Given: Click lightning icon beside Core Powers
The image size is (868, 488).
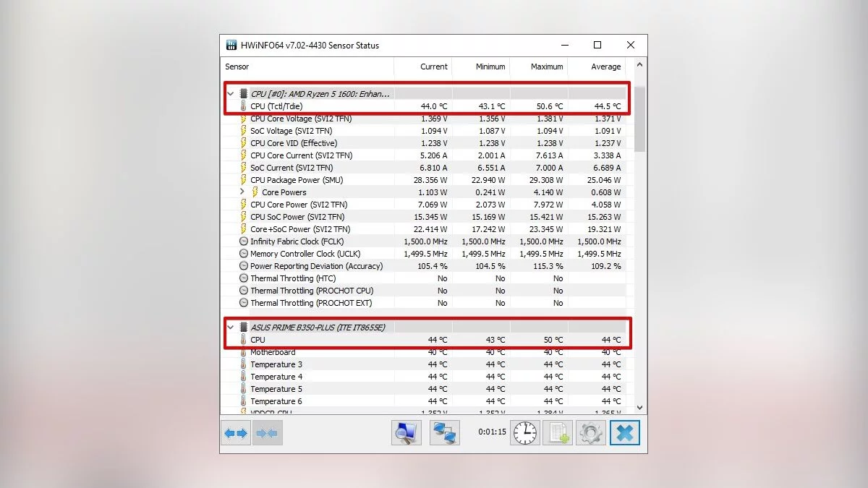Looking at the screenshot, I should (255, 192).
